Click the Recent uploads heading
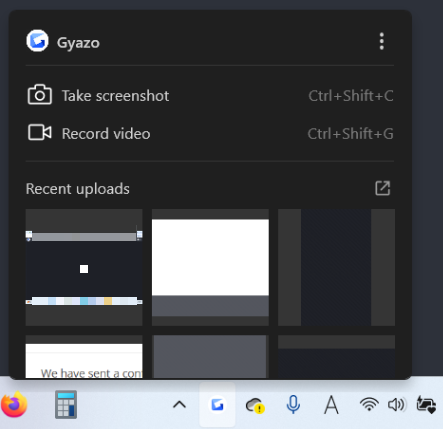The image size is (443, 429). click(x=78, y=189)
